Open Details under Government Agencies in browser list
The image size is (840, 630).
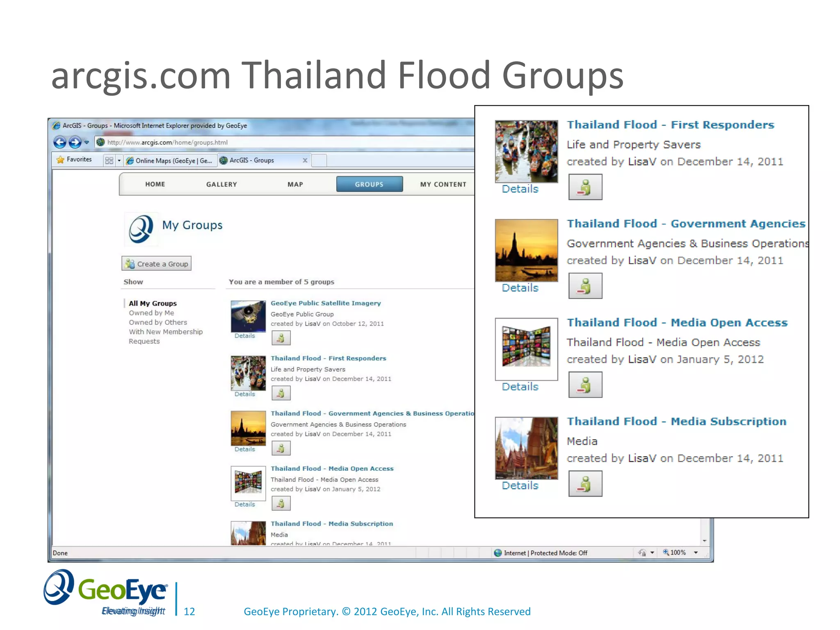[x=244, y=449]
